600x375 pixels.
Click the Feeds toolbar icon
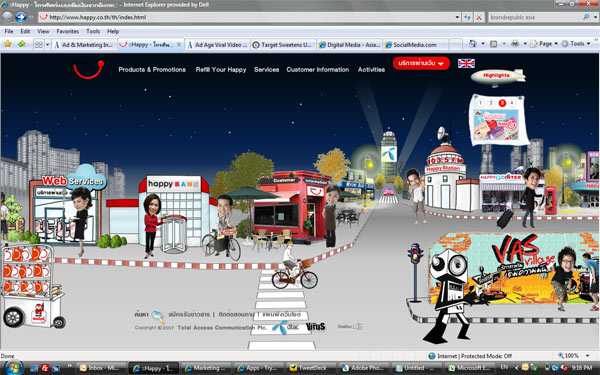tap(494, 44)
